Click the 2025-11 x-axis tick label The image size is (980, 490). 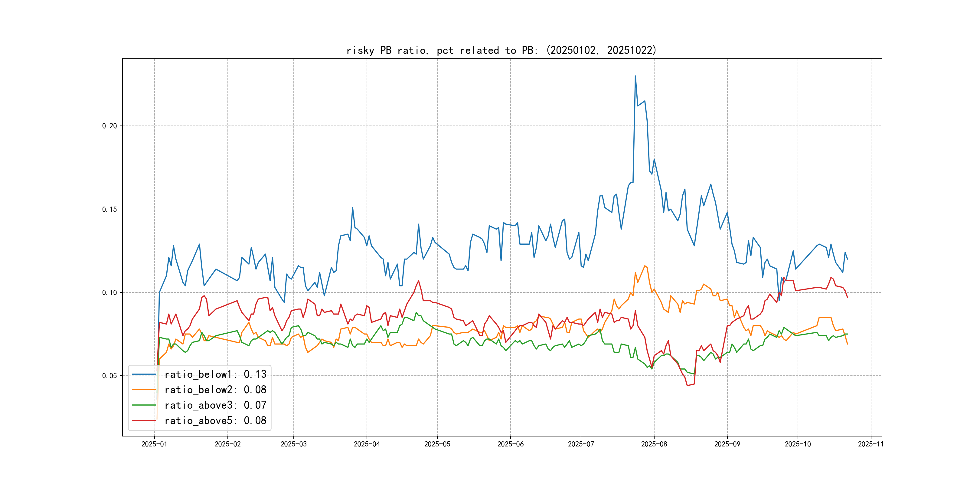pyautogui.click(x=871, y=444)
